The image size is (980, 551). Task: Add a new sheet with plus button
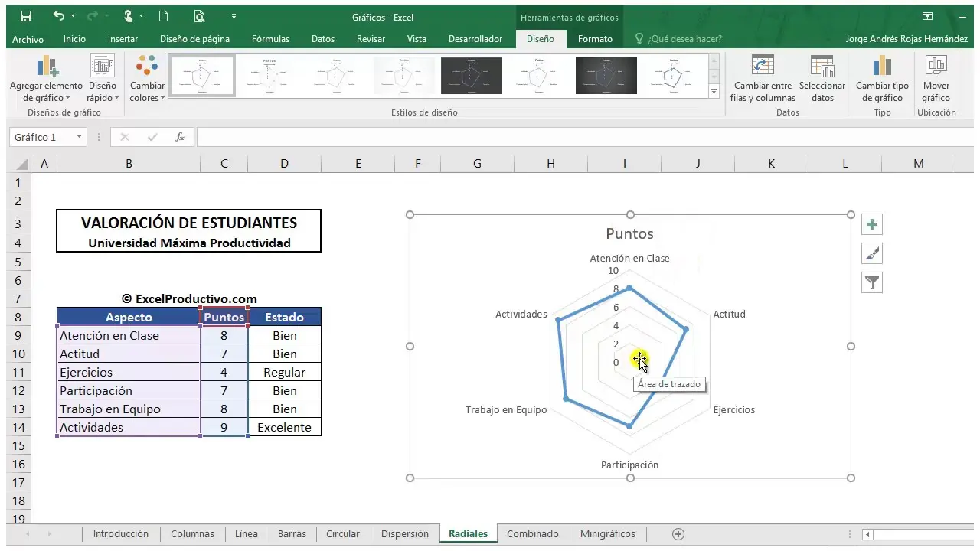(678, 534)
